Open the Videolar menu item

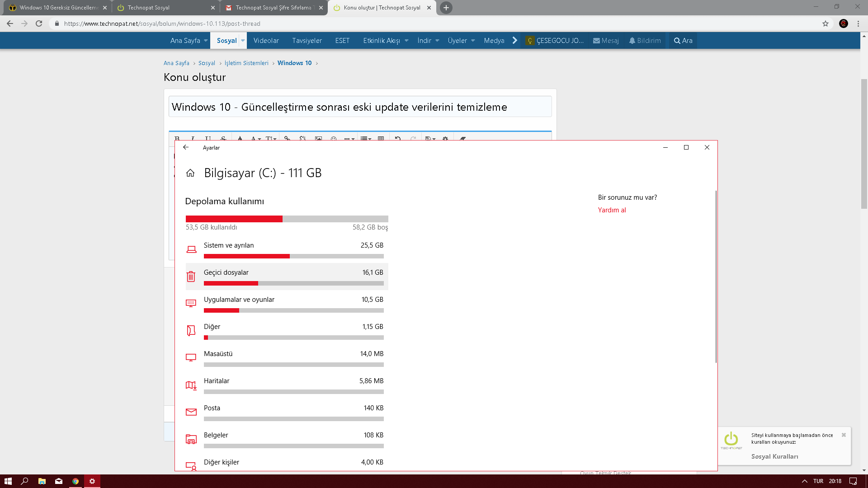[x=266, y=41]
